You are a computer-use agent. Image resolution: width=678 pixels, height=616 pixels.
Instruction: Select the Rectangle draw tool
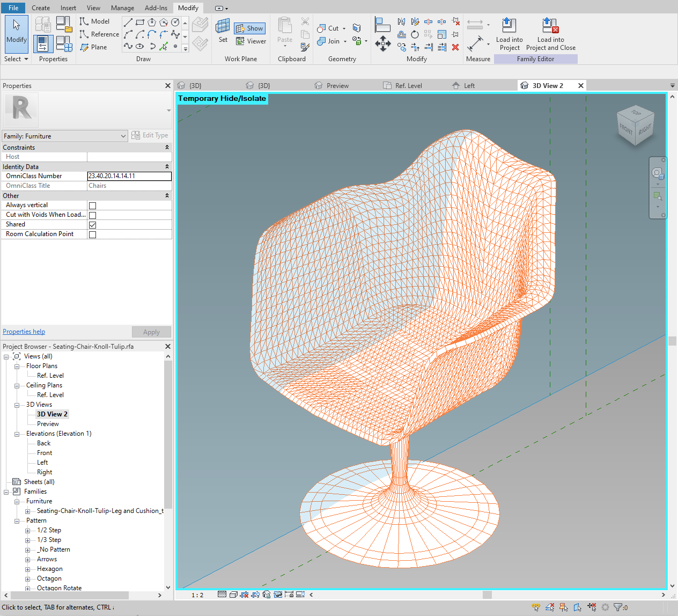140,22
